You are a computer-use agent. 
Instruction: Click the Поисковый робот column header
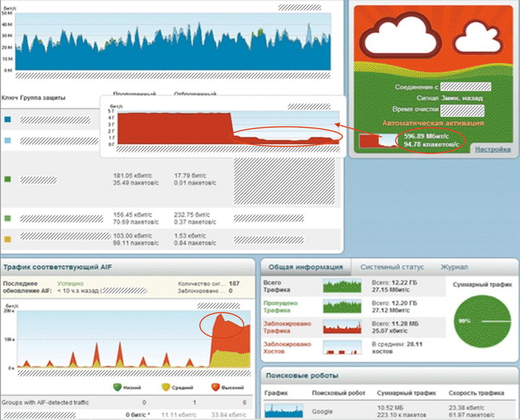pos(338,393)
